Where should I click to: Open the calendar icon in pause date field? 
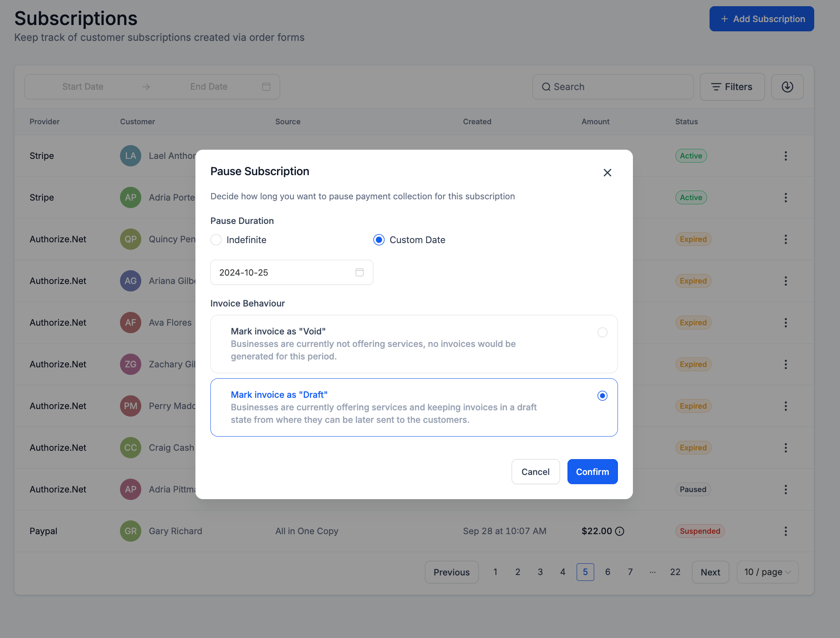click(x=360, y=272)
